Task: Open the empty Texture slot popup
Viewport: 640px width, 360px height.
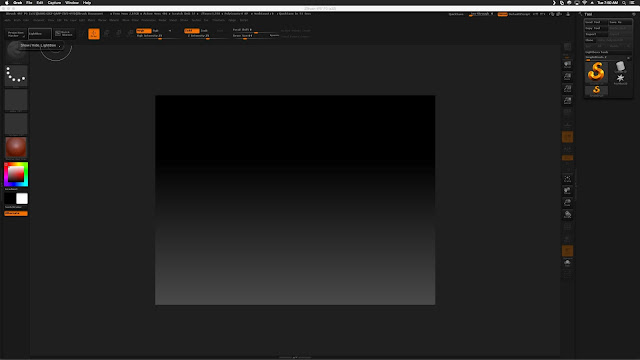Action: 16,124
